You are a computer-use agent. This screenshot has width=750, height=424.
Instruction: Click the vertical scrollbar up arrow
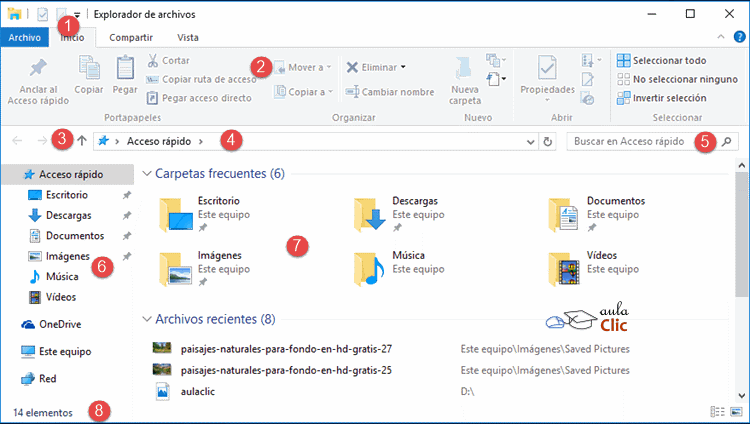coord(741,165)
